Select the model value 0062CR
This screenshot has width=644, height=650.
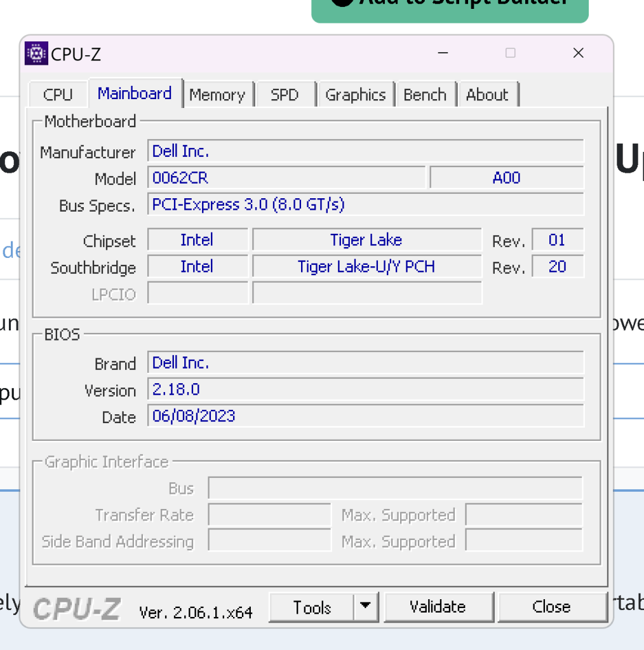[x=286, y=178]
